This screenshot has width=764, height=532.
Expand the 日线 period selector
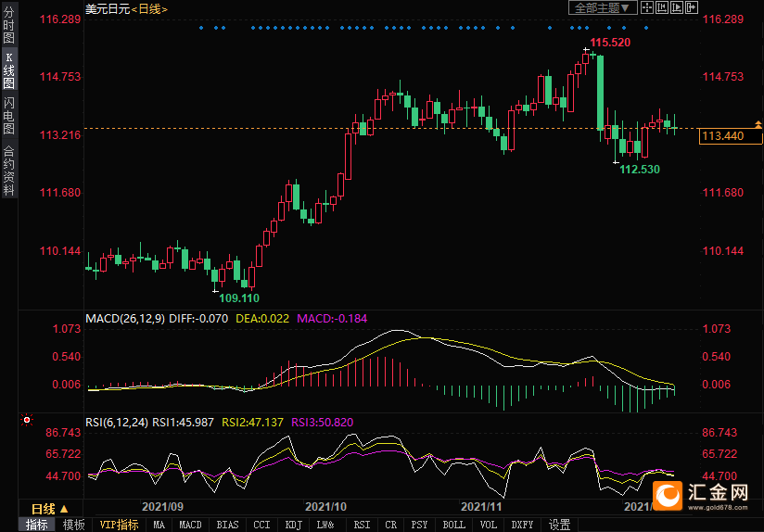point(50,510)
